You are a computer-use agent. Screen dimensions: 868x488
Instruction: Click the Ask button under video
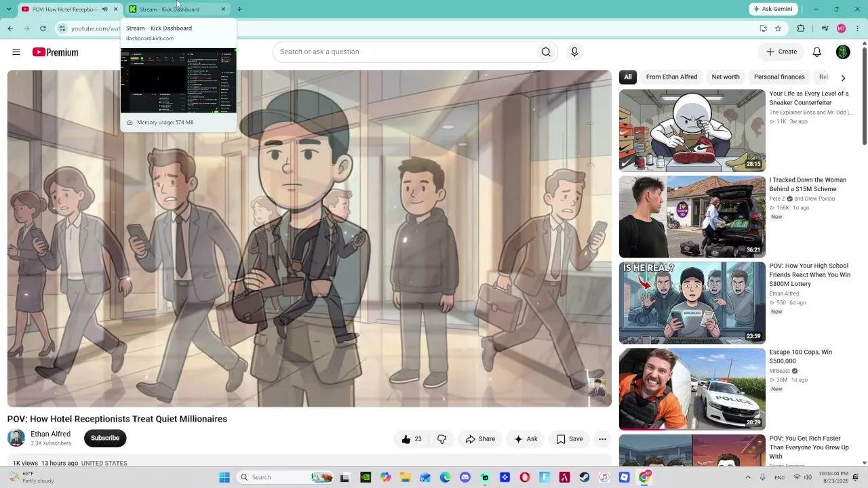[526, 439]
